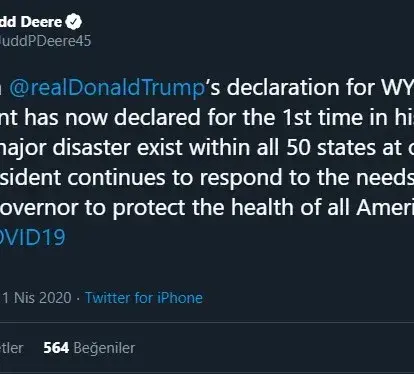Click the line 'continues to respond to the needs'
This screenshot has height=374, width=414.
pyautogui.click(x=207, y=177)
